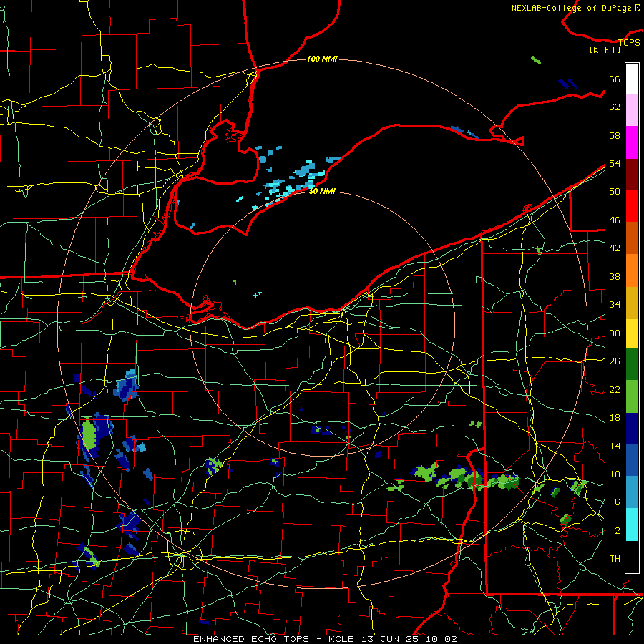
Task: Click the cyan 2 kft legend swatch
Action: (632, 525)
